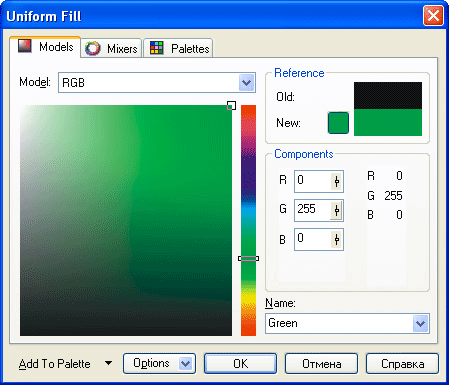449x385 pixels.
Task: Select the color field square marker
Action: pyautogui.click(x=231, y=106)
